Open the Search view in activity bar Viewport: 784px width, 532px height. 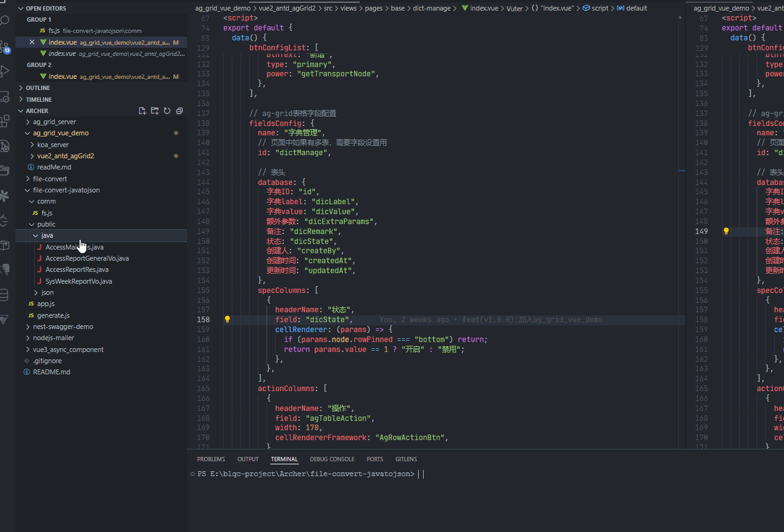point(5,21)
